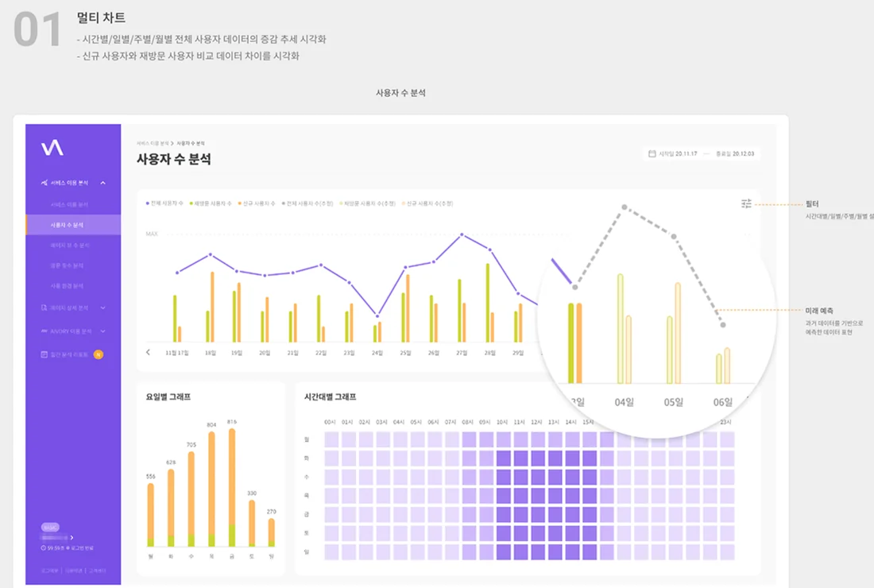Toggle the 신규 사용자 수 legend series

click(x=257, y=203)
